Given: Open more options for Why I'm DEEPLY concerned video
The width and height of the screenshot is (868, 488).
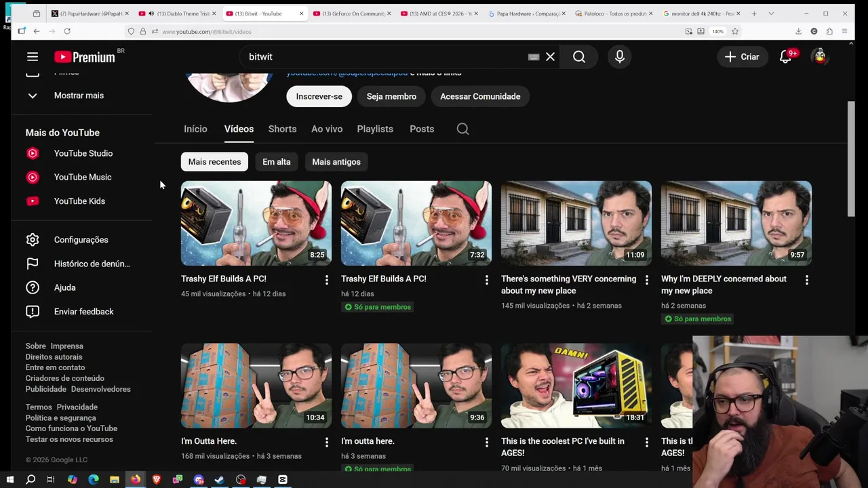Looking at the screenshot, I should [806, 280].
